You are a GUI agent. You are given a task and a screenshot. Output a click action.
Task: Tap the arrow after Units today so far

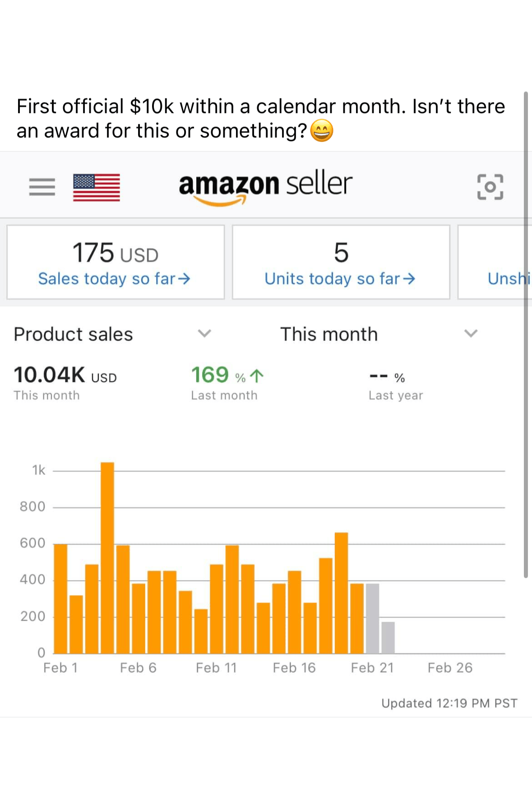409,279
